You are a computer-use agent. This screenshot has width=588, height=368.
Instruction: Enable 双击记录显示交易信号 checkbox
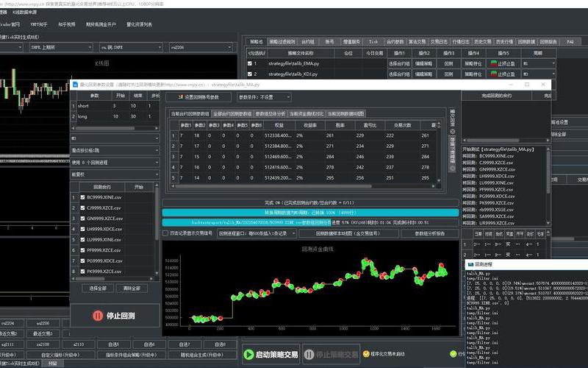(165, 233)
